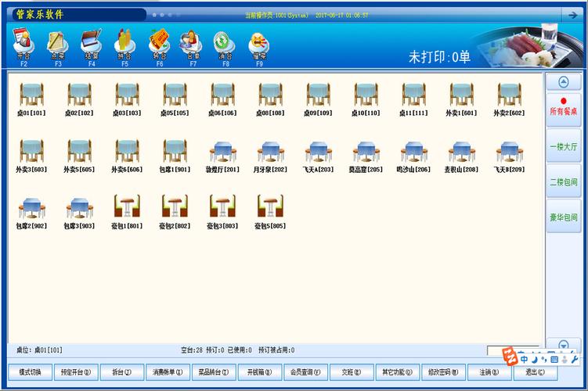This screenshot has height=391, width=588.
Task: Select table 桌02[102]
Action: pos(79,99)
